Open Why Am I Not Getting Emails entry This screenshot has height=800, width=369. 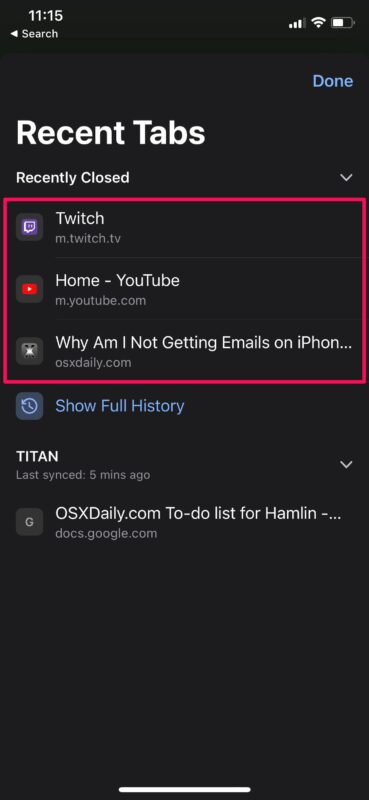point(185,351)
